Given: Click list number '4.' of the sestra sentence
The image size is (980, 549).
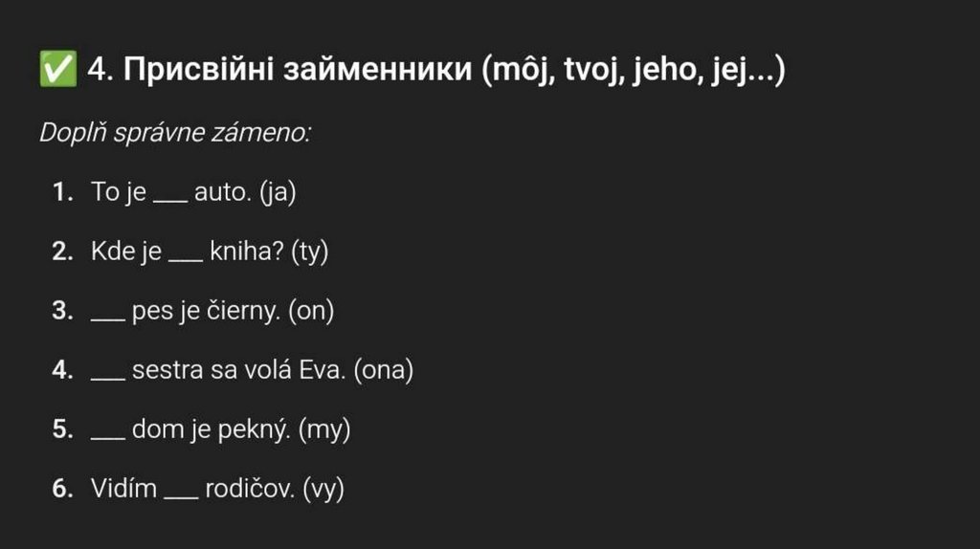Looking at the screenshot, I should pos(63,371).
